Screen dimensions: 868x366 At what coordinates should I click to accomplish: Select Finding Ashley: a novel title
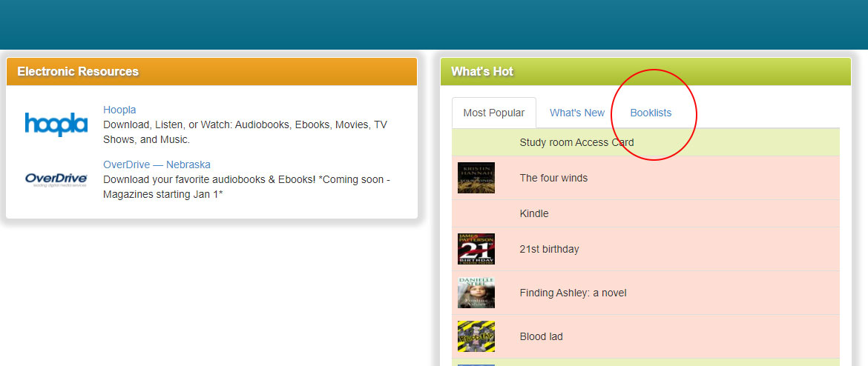click(573, 293)
